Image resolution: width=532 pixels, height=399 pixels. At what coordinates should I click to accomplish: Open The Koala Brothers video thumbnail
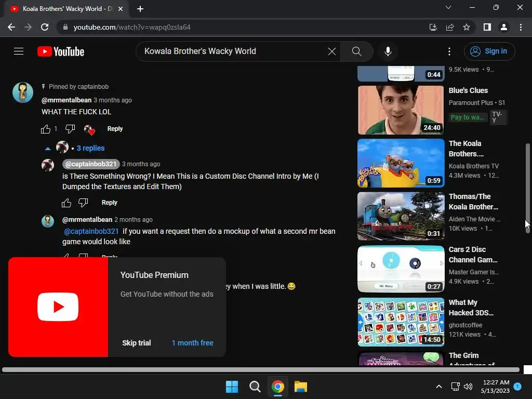(401, 163)
